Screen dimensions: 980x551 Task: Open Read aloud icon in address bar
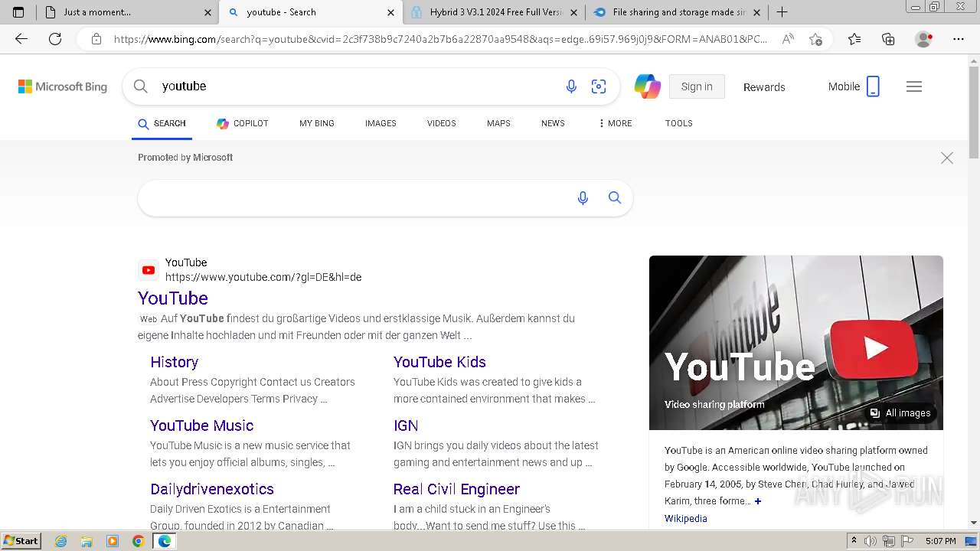[x=788, y=39]
